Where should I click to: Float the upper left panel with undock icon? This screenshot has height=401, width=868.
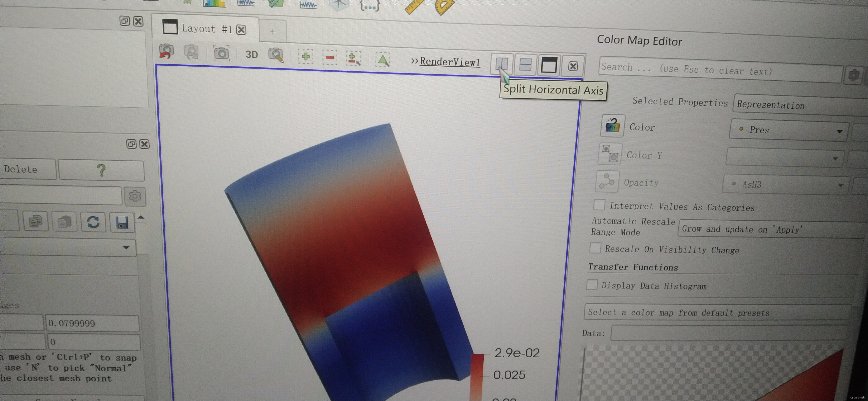coord(124,21)
